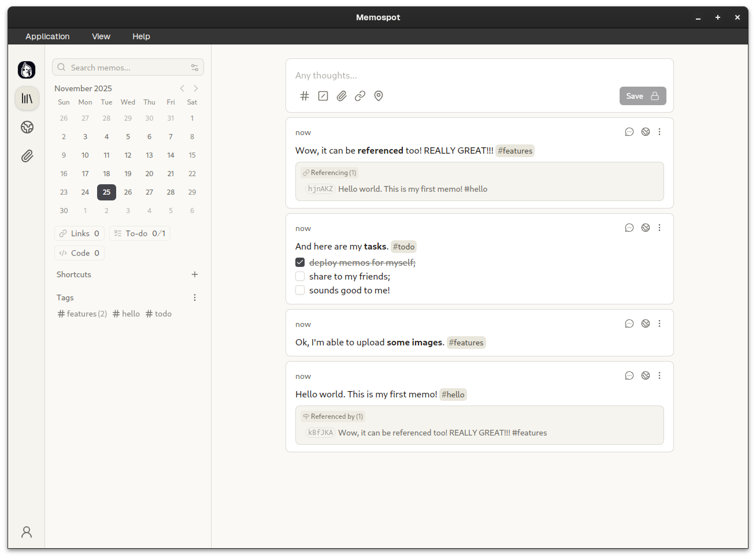Add a new shortcut with plus icon
The width and height of the screenshot is (756, 558).
[195, 274]
